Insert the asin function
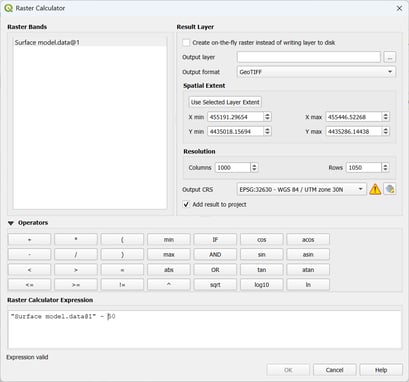The height and width of the screenshot is (382, 409). (308, 254)
